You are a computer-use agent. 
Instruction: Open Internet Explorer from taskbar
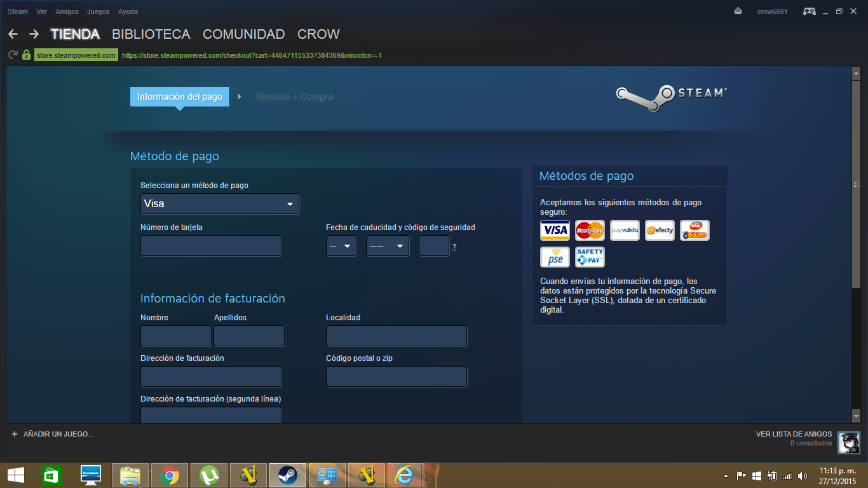(x=405, y=475)
